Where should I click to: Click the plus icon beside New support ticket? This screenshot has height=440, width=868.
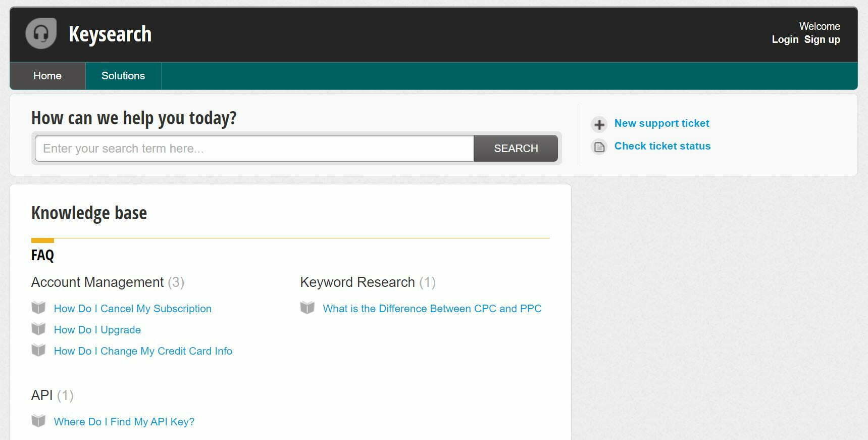599,124
